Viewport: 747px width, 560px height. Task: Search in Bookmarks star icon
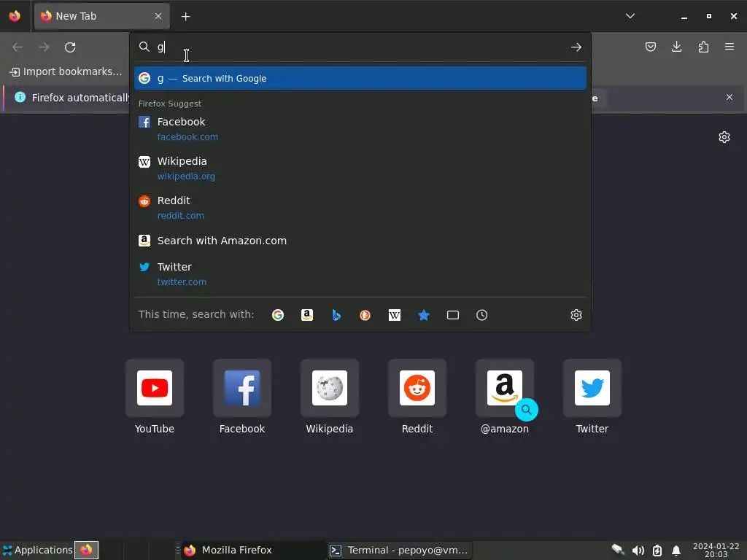pyautogui.click(x=424, y=315)
